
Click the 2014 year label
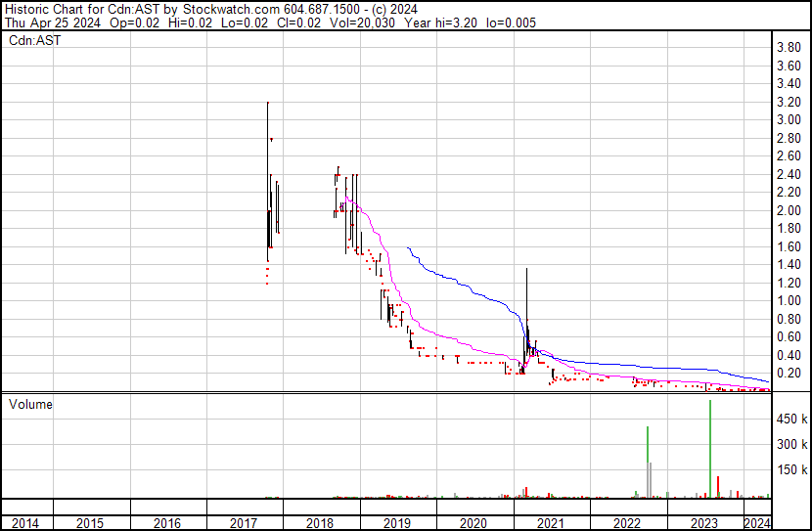[x=26, y=523]
